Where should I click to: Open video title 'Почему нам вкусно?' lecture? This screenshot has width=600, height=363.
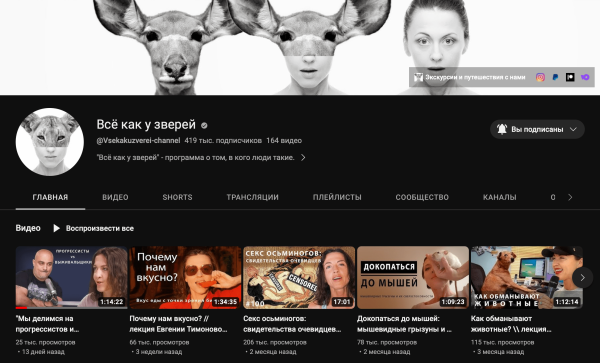[x=178, y=324]
